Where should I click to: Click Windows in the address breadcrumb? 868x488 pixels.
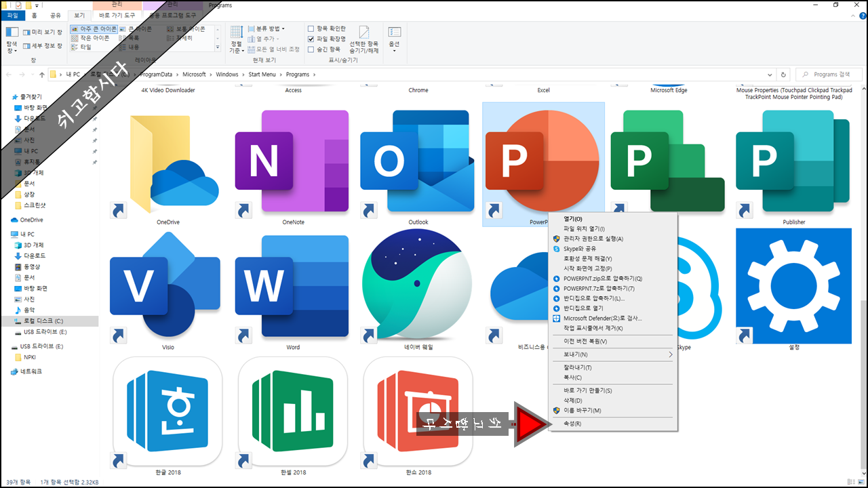click(x=227, y=75)
